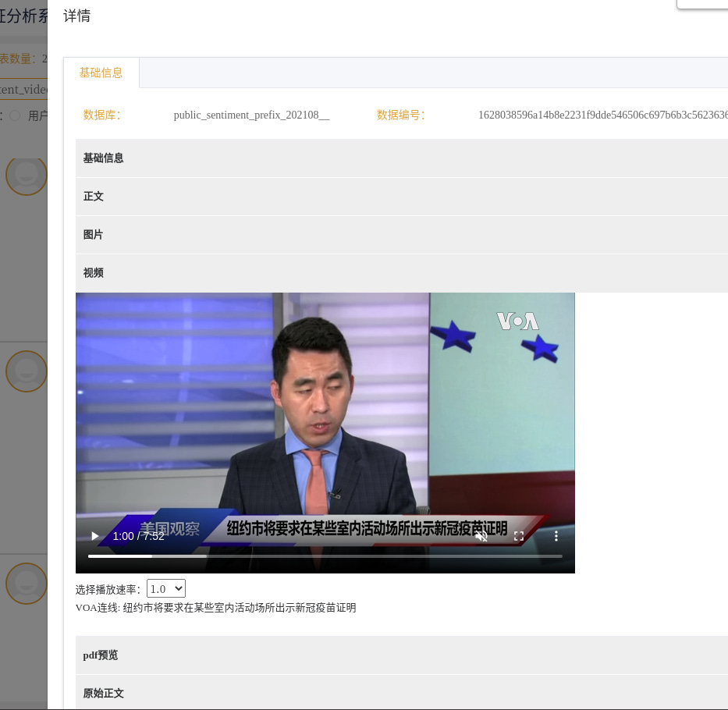
Task: Expand the 图片 section
Action: point(402,235)
